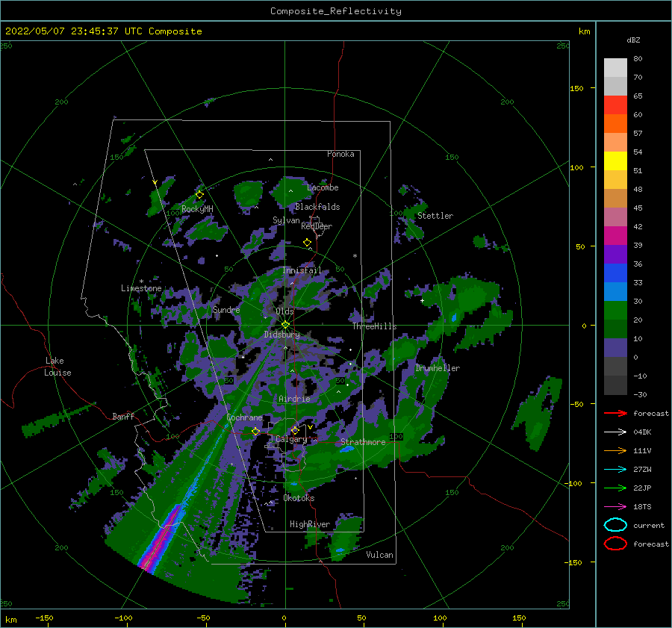
Task: Click the Limestone label
Action: click(141, 288)
